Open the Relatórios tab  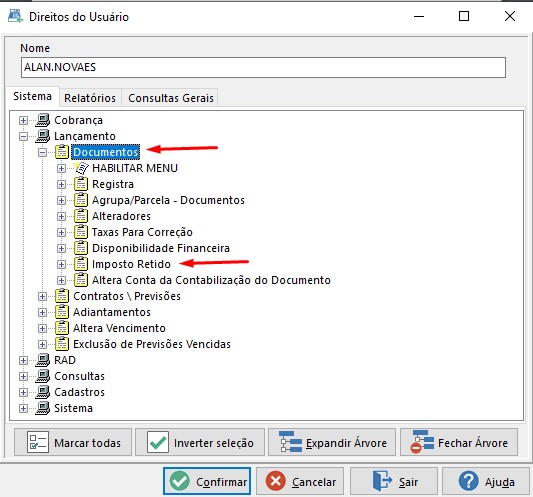[x=90, y=98]
